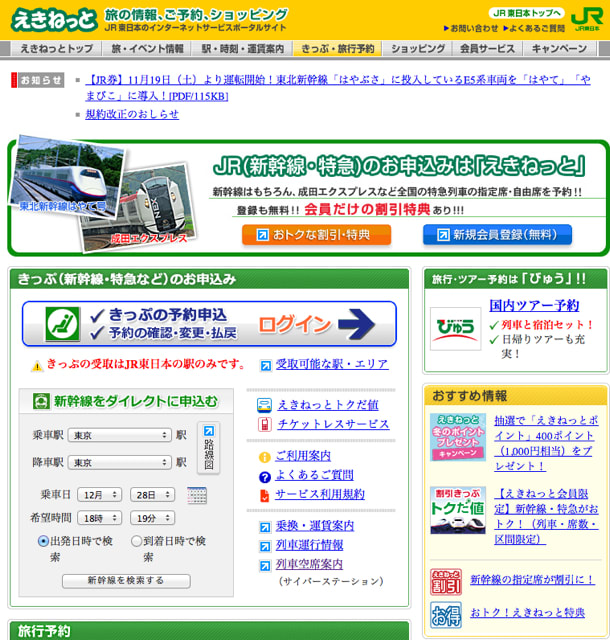The height and width of the screenshot is (640, 610).
Task: Open the チケットレスサービス text link
Action: tap(334, 424)
